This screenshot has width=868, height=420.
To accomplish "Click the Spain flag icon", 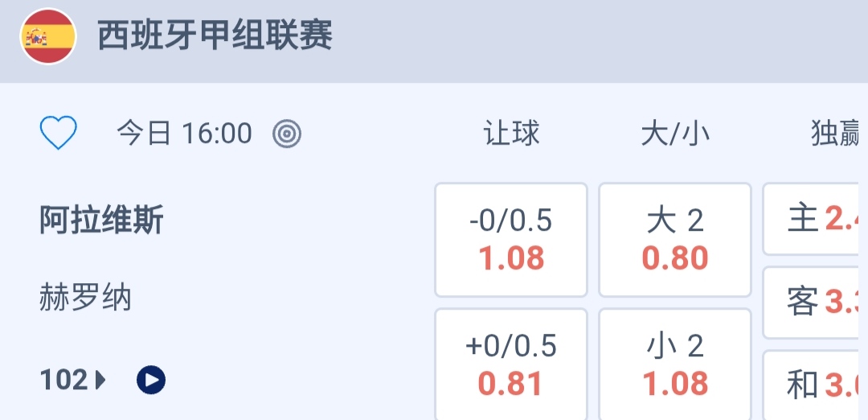I will click(48, 37).
